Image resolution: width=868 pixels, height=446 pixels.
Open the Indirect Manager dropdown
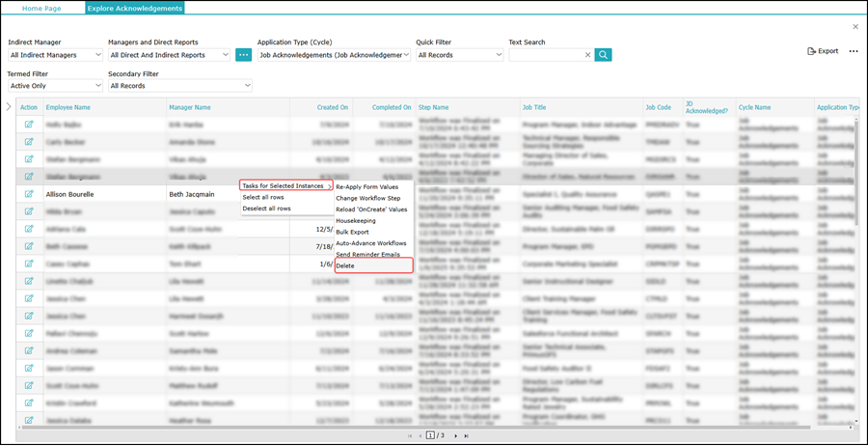[x=55, y=55]
